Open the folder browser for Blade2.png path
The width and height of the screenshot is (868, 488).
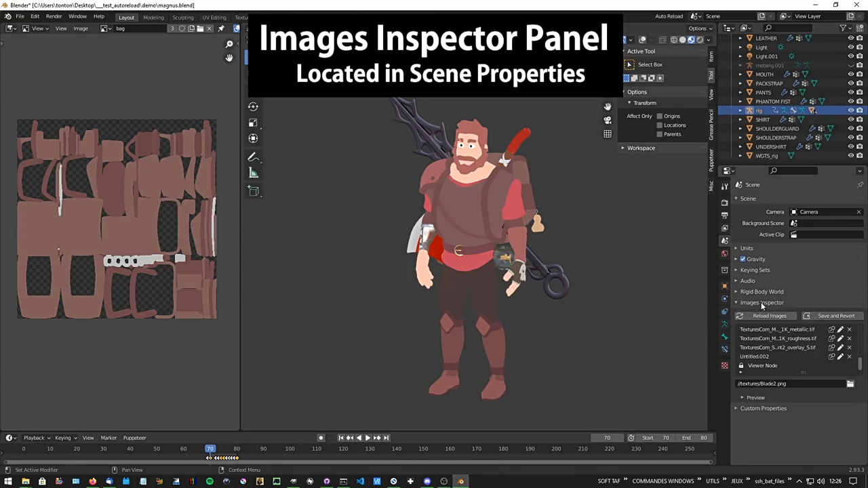[x=850, y=384]
